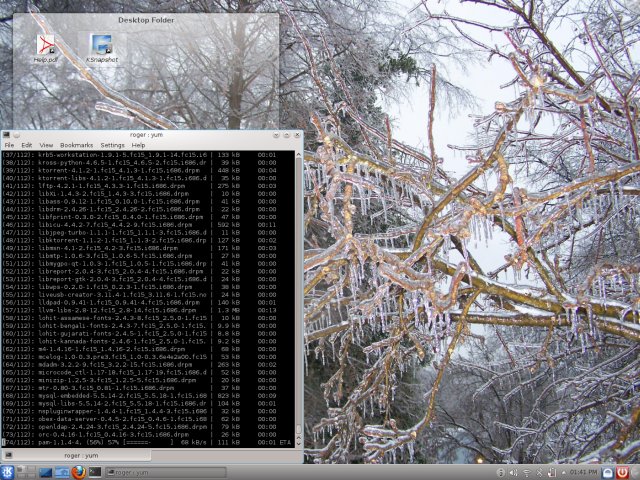
Task: Open the File menu in Konsole
Action: click(x=9, y=145)
